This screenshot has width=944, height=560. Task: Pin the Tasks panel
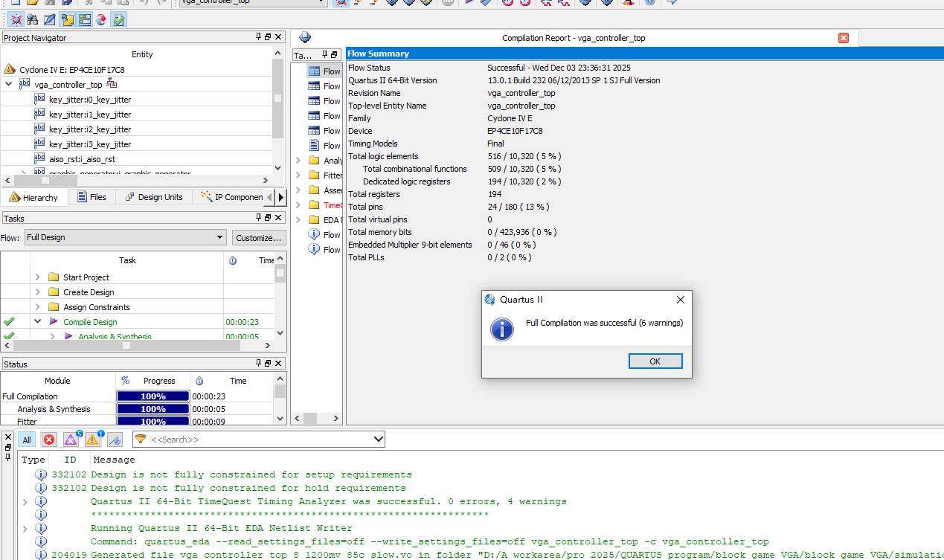coord(259,218)
